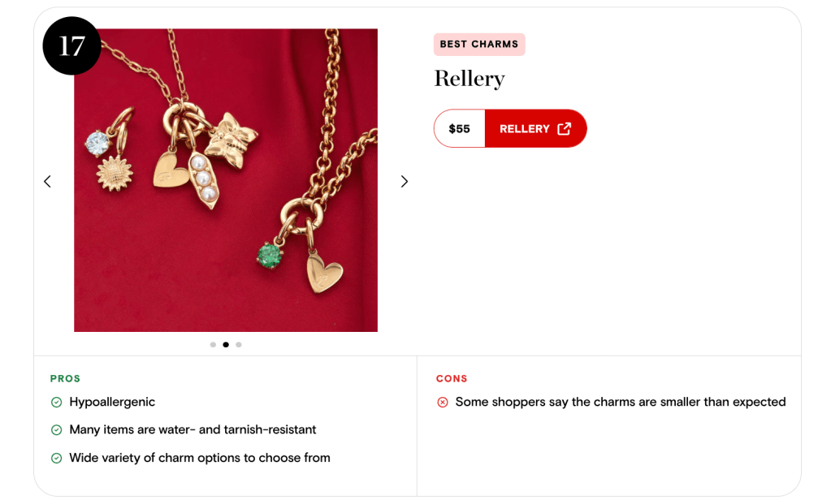Viewport: 831px width, 504px height.
Task: Click the check icon by Wide variety of charms
Action: (57, 459)
